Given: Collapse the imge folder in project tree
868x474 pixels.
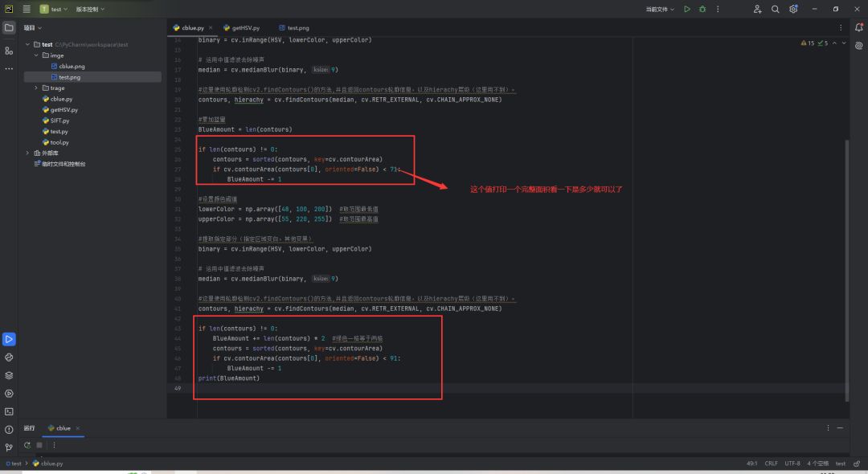Looking at the screenshot, I should pos(36,55).
